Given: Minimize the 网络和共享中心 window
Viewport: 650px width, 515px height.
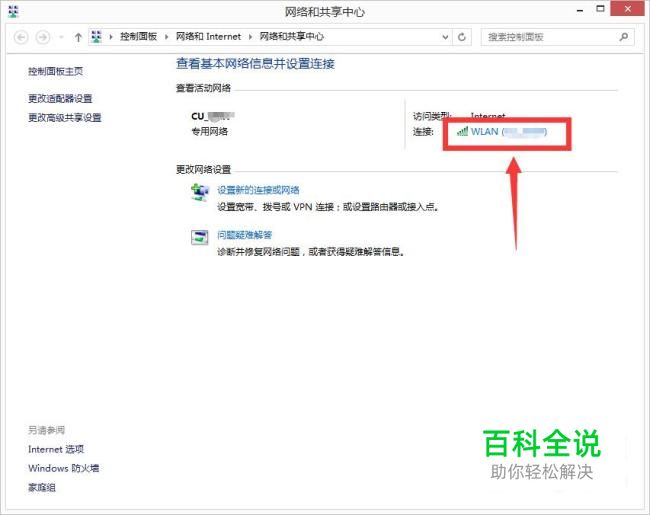Looking at the screenshot, I should (x=580, y=10).
